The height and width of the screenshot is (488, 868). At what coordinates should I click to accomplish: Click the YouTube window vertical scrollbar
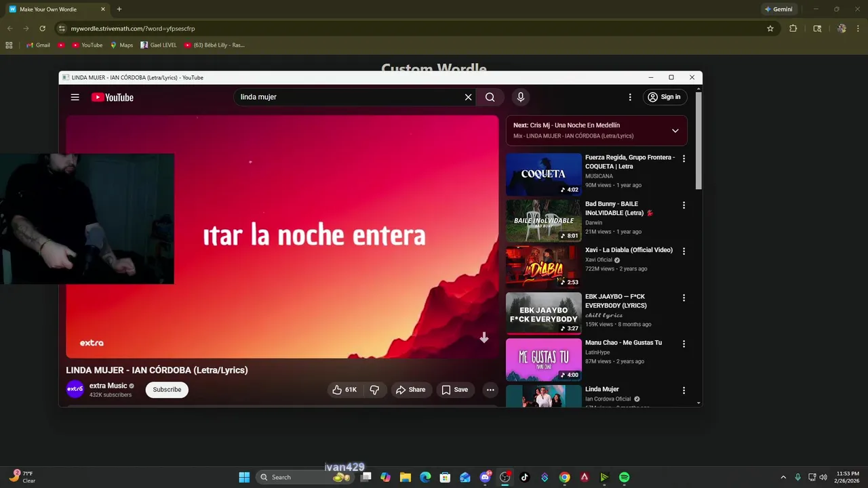tap(698, 140)
